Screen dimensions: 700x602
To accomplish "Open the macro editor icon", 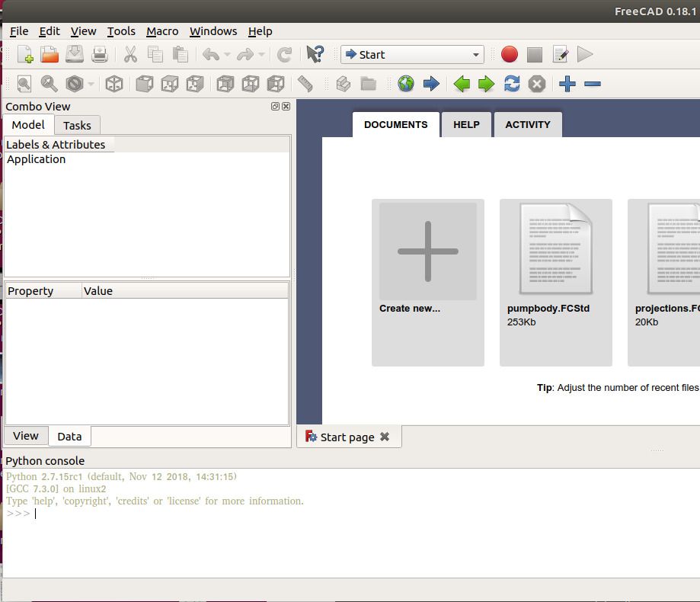I will pos(560,54).
